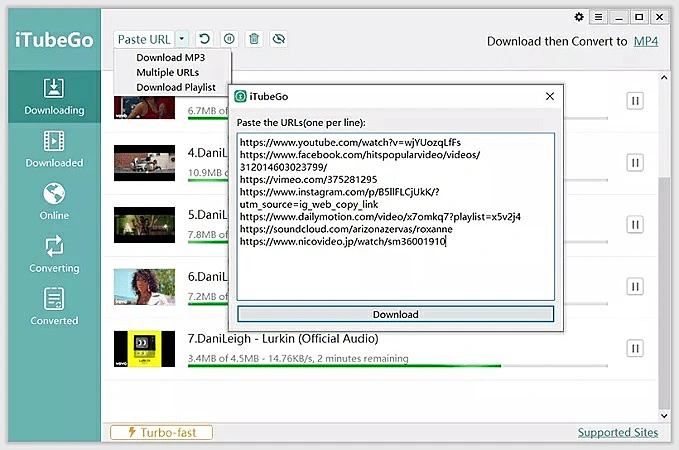Click the iTubeGo dialog title icon
The height and width of the screenshot is (450, 679).
click(240, 96)
